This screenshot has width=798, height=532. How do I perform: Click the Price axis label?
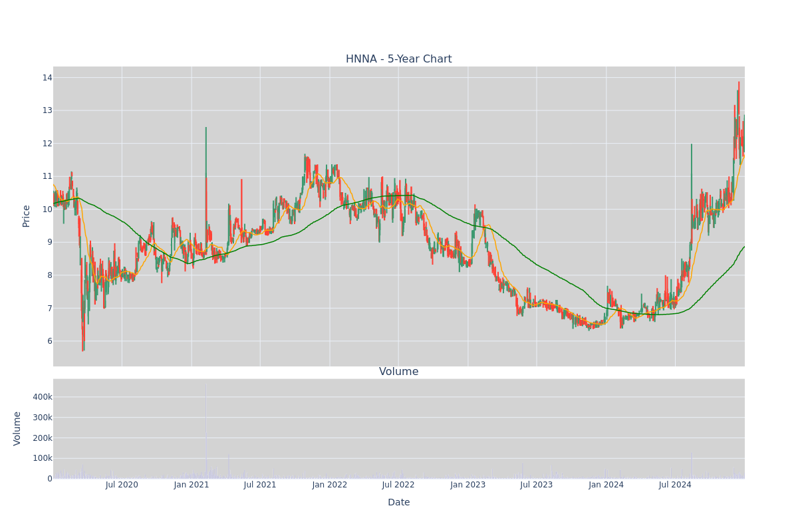[x=27, y=216]
